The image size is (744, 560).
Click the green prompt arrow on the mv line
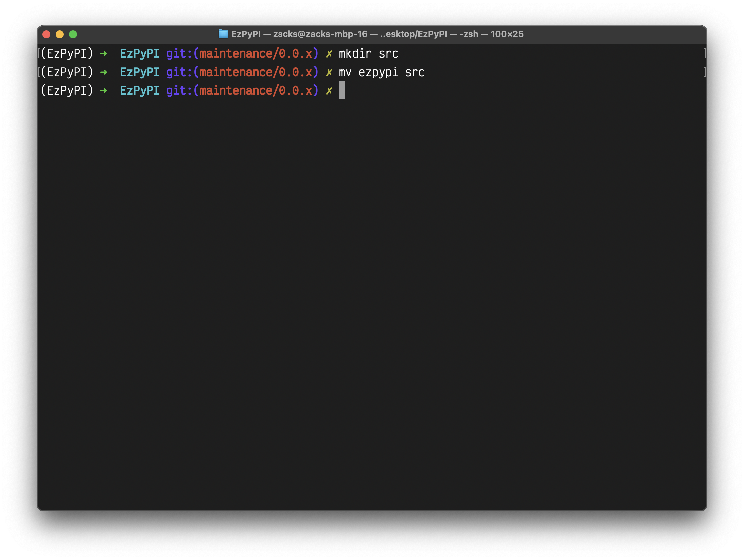point(103,72)
